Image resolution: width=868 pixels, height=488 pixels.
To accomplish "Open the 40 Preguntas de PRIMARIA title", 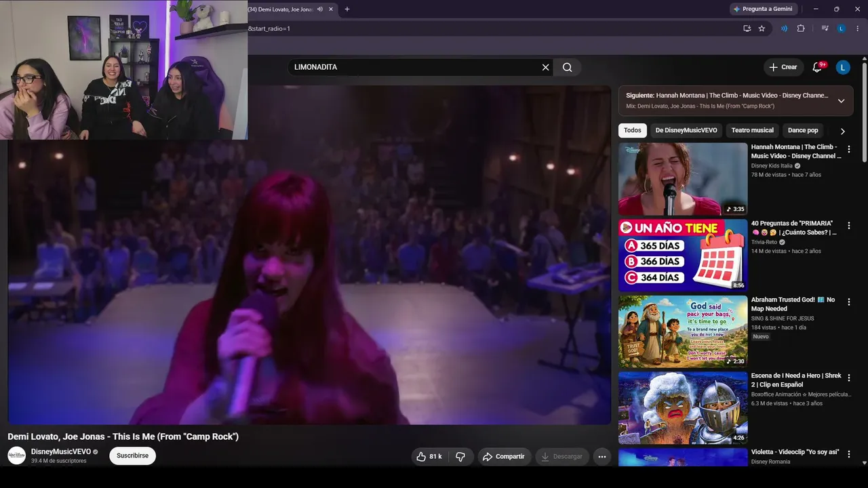I will (x=794, y=228).
